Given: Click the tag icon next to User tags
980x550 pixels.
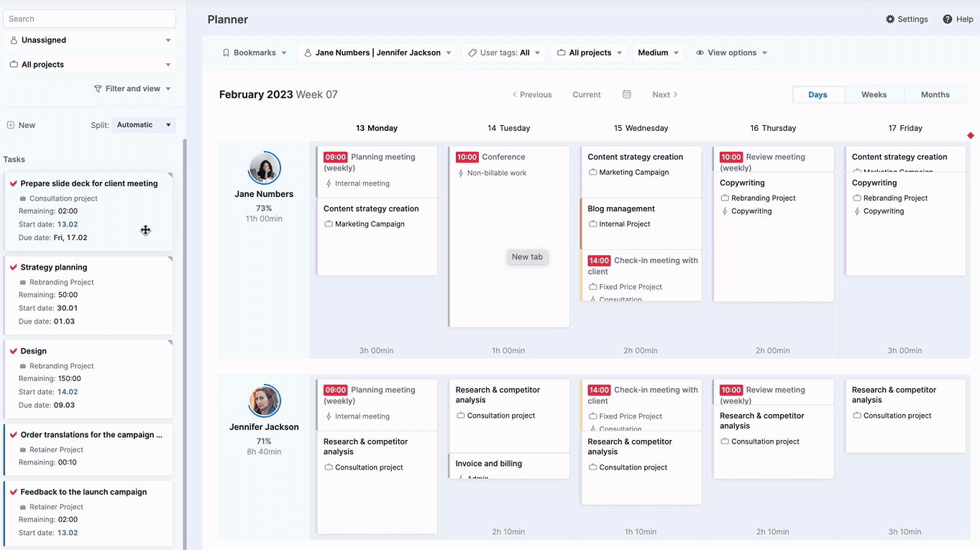Looking at the screenshot, I should point(472,52).
